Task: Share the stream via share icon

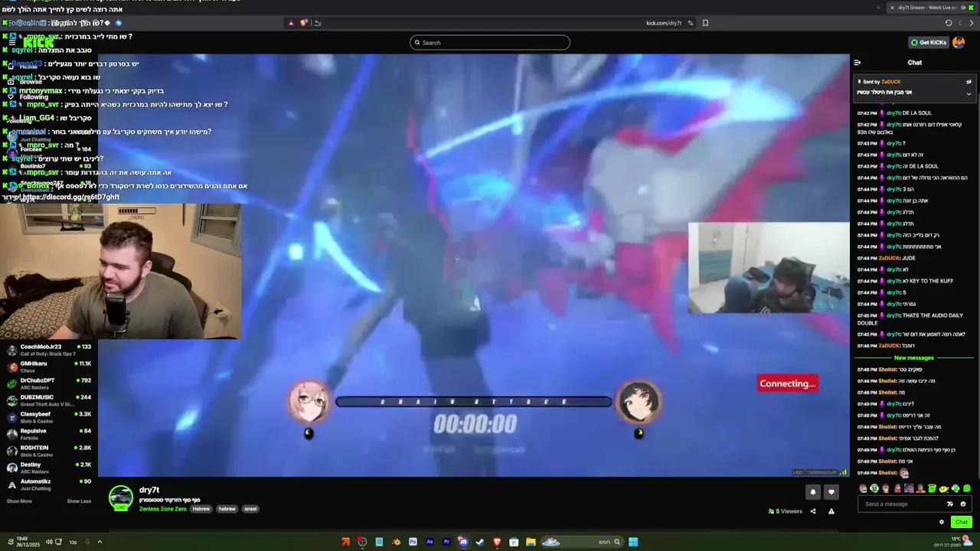Action: pyautogui.click(x=813, y=511)
